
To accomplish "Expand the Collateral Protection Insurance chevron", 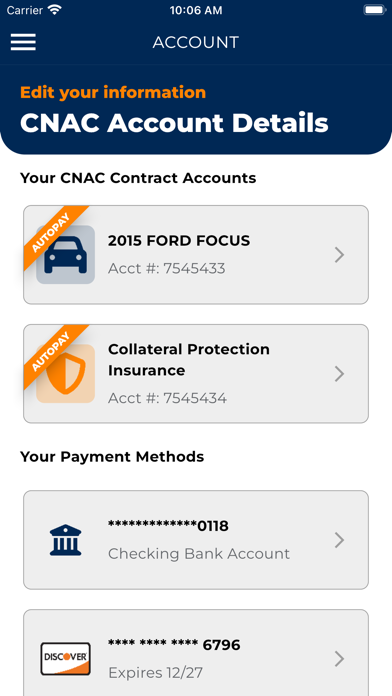I will click(340, 374).
